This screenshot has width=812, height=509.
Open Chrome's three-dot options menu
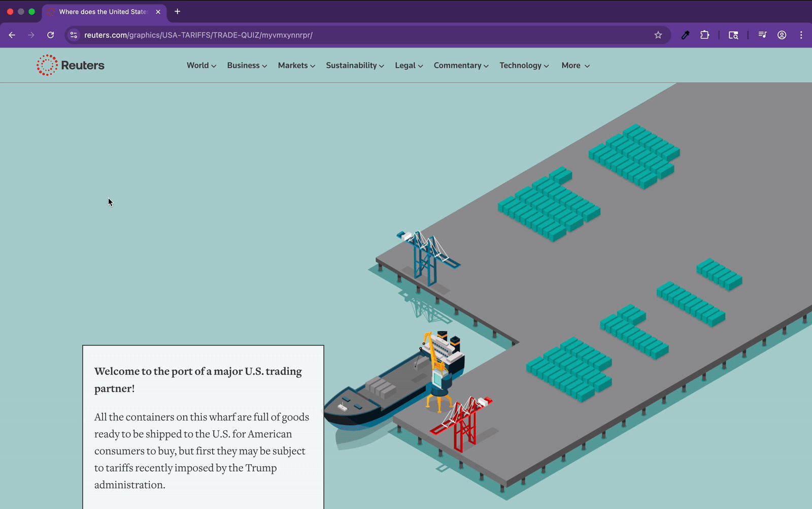pos(801,35)
